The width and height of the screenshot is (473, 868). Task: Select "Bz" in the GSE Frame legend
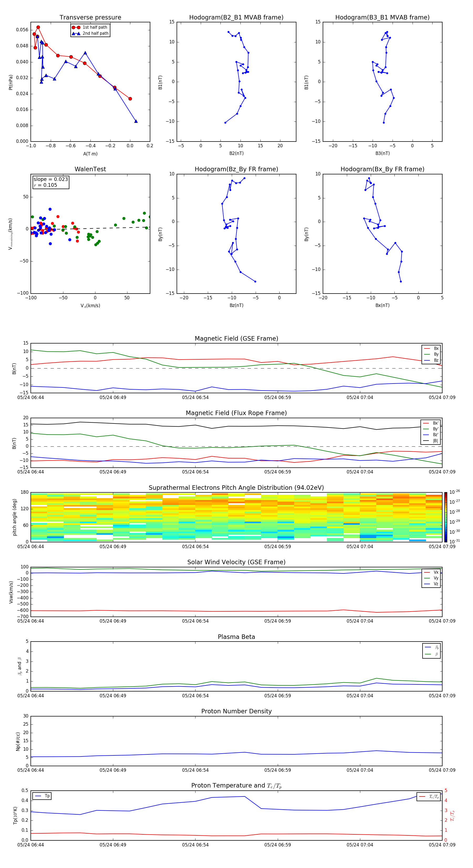click(431, 360)
